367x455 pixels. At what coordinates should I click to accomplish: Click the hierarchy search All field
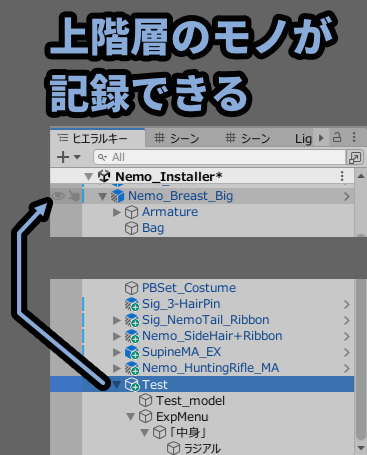point(219,157)
